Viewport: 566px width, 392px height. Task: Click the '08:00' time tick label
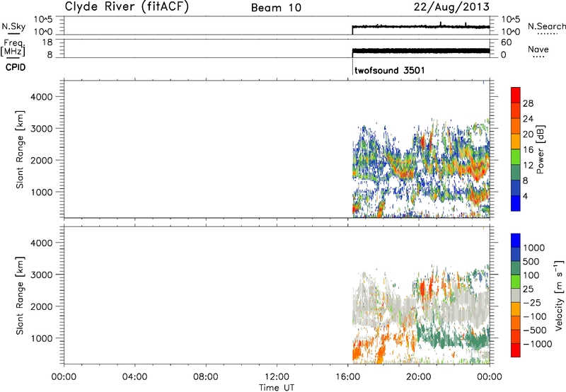206,377
